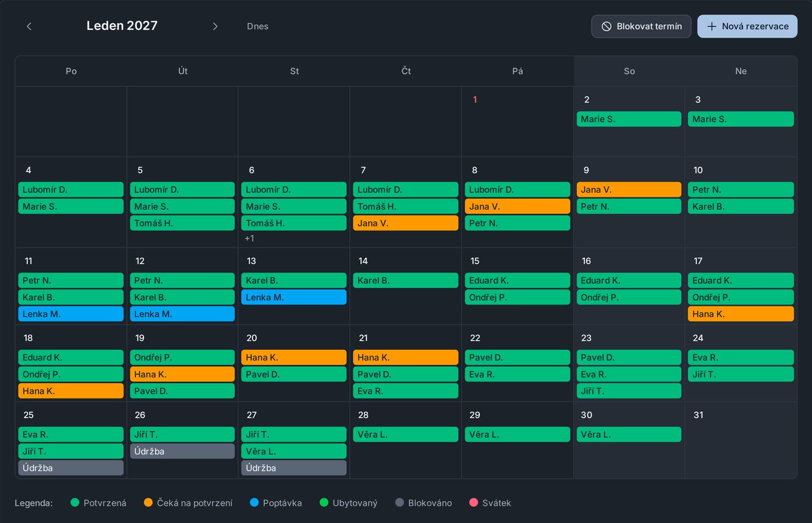The image size is (812, 523).
Task: Jump to today with the Dnes button
Action: [x=258, y=27]
